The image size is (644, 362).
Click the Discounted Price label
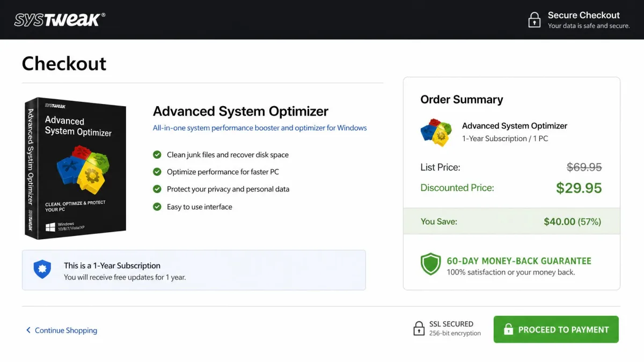(x=457, y=188)
